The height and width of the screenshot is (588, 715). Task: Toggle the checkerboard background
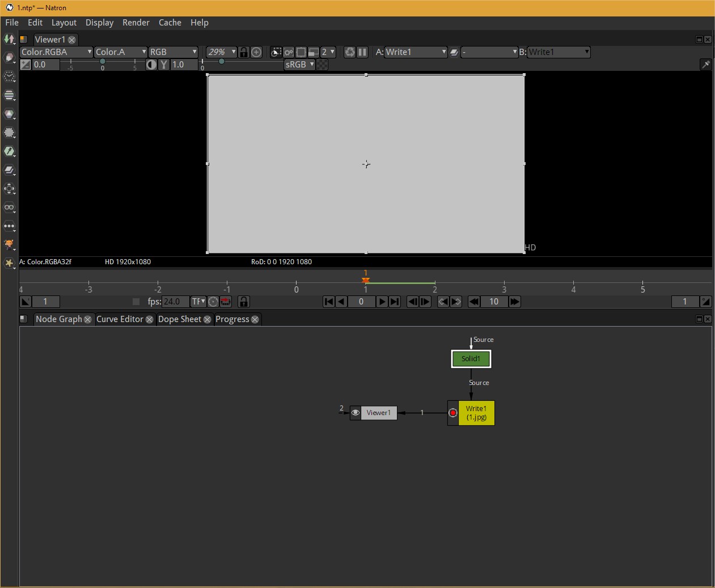tap(322, 65)
